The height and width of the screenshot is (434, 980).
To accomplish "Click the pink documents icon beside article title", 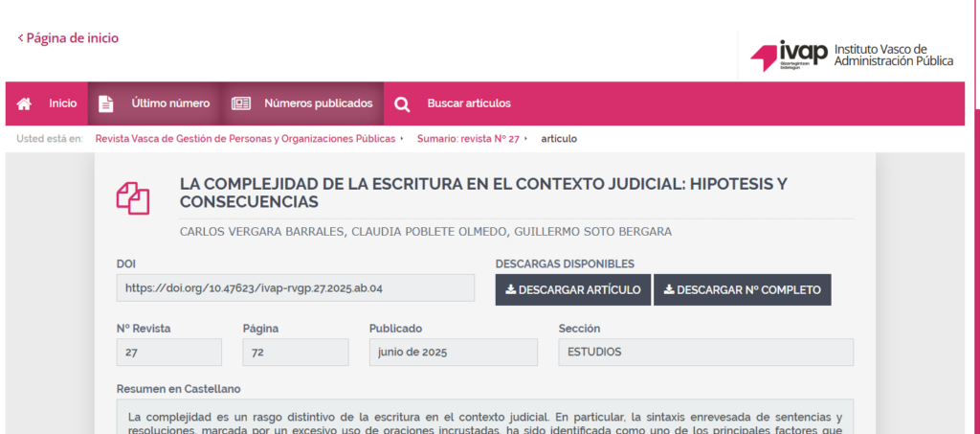I will [133, 198].
